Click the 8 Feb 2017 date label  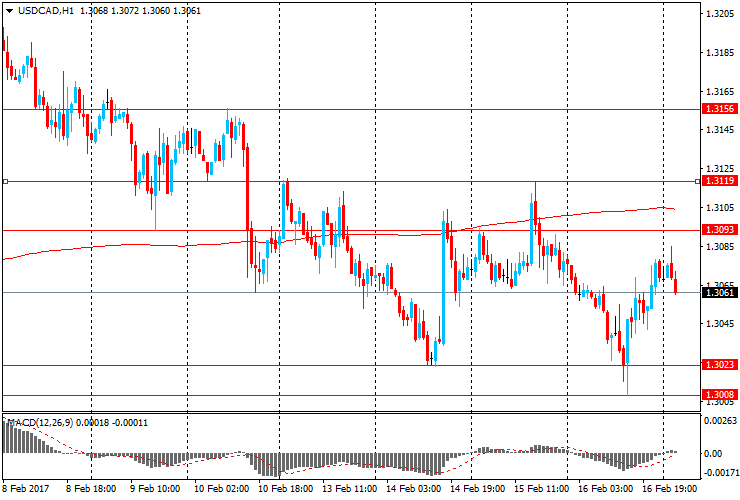(x=25, y=490)
